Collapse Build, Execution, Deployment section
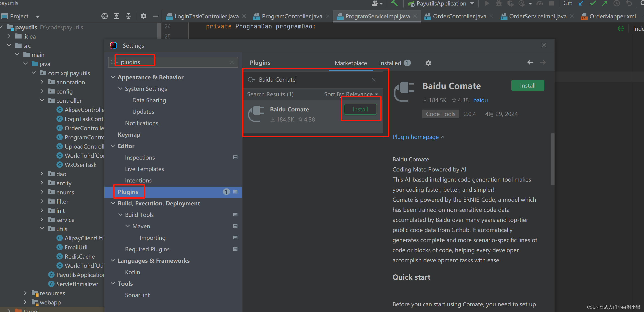 coord(113,203)
